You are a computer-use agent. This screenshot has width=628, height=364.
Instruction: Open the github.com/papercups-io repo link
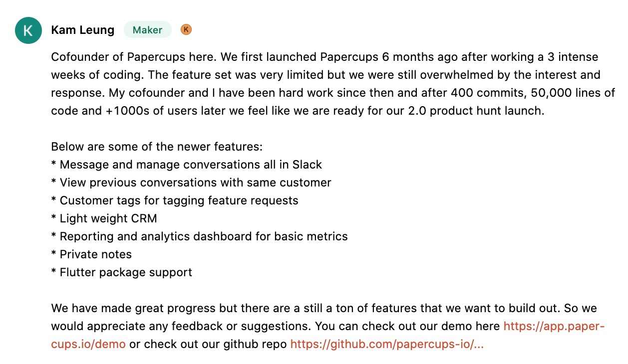(x=387, y=344)
